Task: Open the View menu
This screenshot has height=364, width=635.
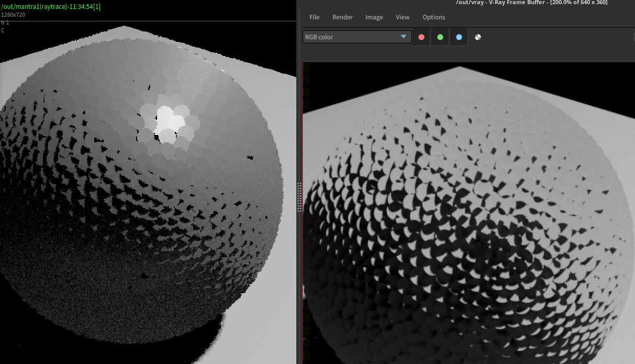Action: pyautogui.click(x=403, y=17)
